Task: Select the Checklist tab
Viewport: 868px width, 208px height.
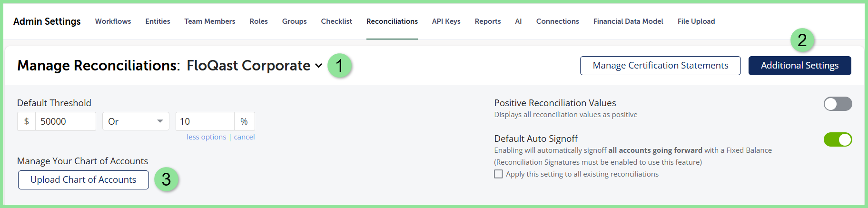Action: coord(336,21)
